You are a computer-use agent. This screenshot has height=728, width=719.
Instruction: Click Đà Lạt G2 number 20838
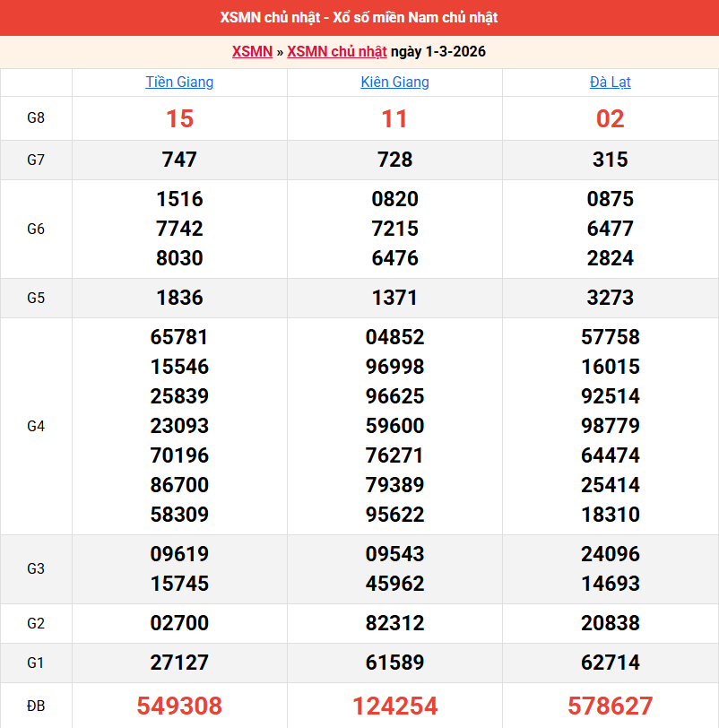[610, 623]
